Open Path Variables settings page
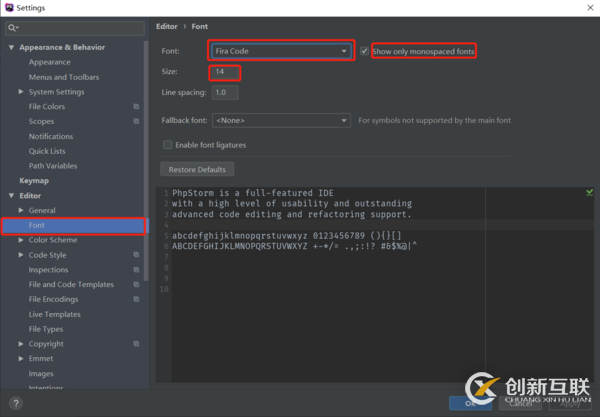 click(53, 166)
